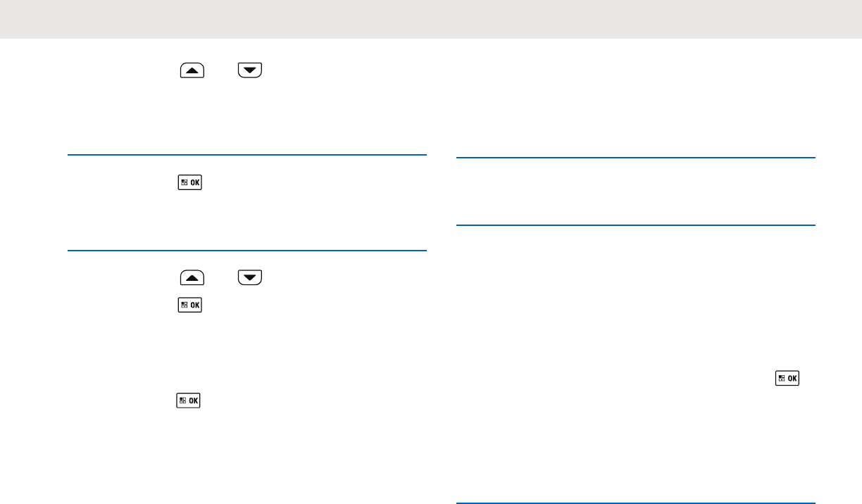This screenshot has height=504, width=862.
Task: Click the lowest OK key icon in the left column
Action: pos(190,401)
